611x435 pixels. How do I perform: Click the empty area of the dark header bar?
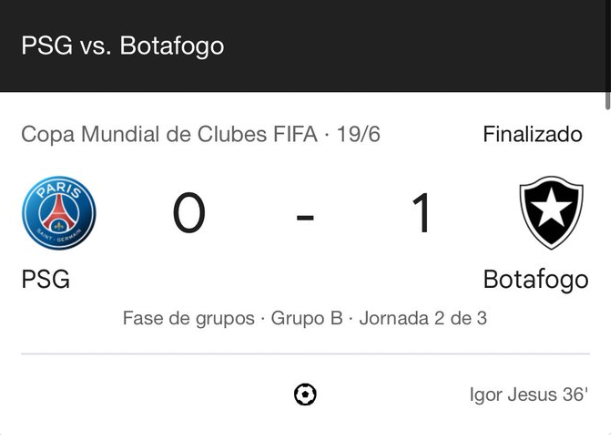click(x=420, y=46)
